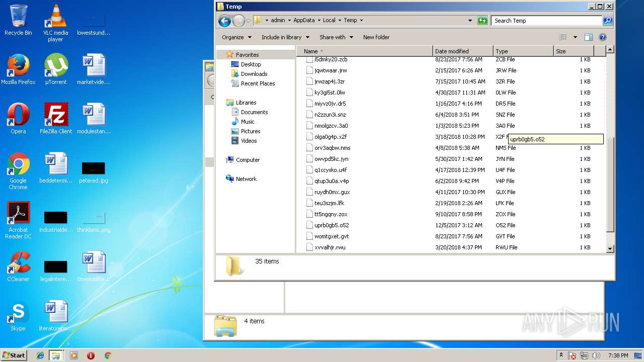
Task: Open the Share with dropdown
Action: (336, 37)
